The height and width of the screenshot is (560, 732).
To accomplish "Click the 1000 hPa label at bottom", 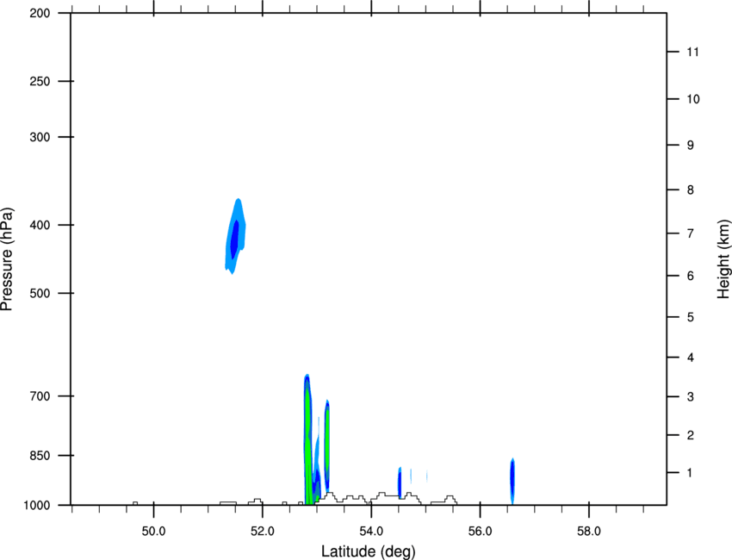I will click(x=37, y=505).
